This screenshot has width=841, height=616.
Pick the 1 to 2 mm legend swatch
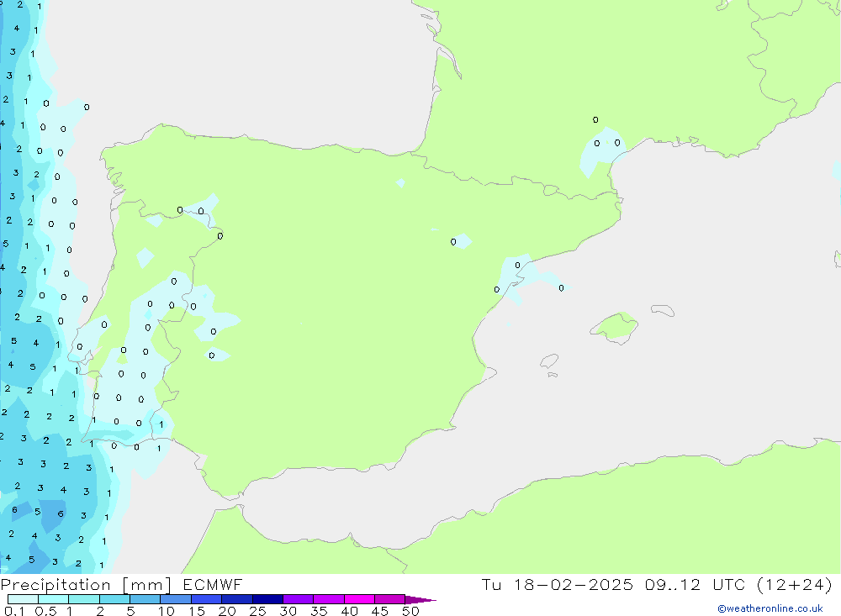[83, 599]
